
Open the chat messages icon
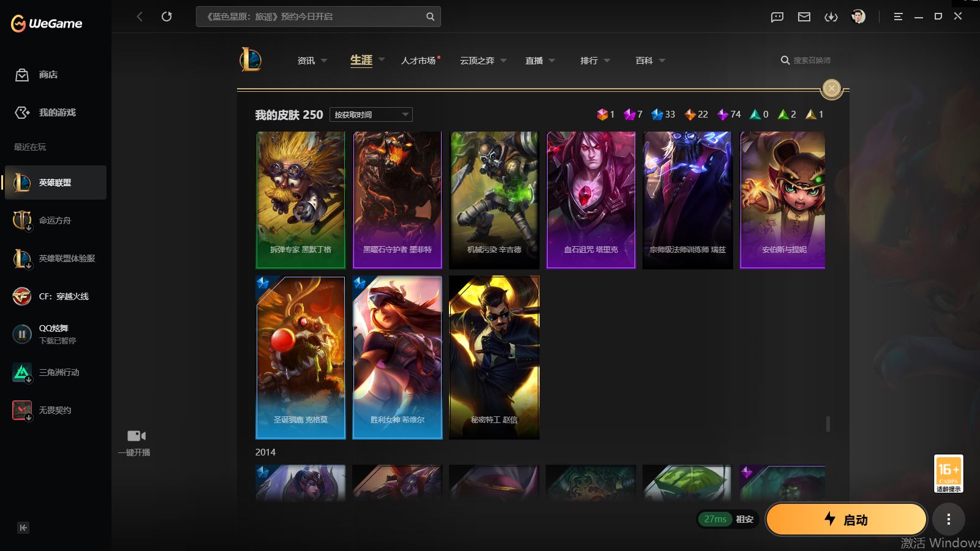pyautogui.click(x=777, y=17)
